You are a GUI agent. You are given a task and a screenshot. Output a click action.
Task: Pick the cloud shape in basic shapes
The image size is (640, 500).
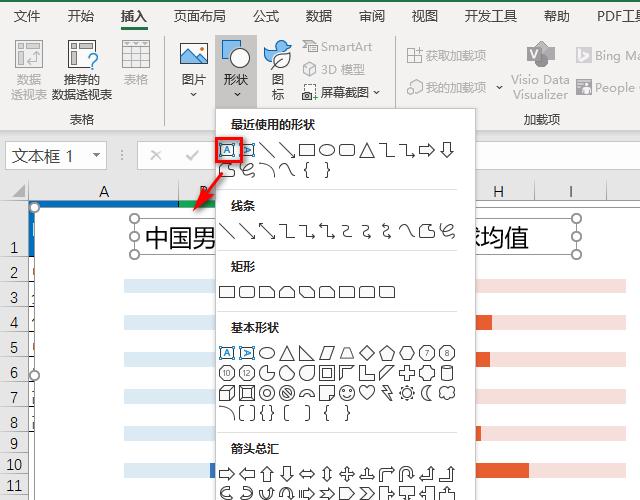tap(447, 393)
